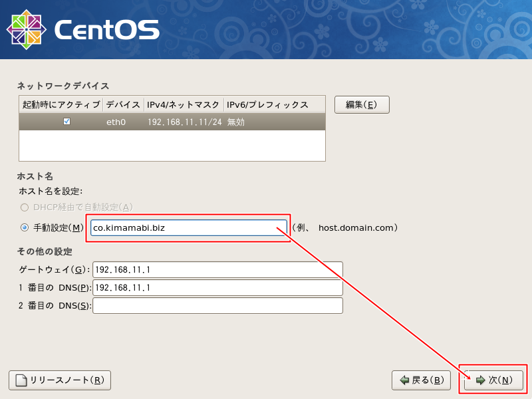Select the DHCP automatic hostname radio button

[x=25, y=207]
